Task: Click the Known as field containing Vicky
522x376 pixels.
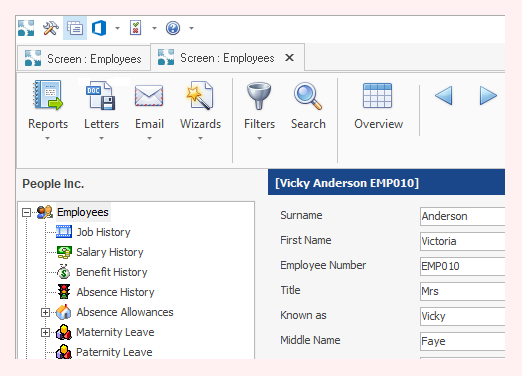Action: pos(462,316)
